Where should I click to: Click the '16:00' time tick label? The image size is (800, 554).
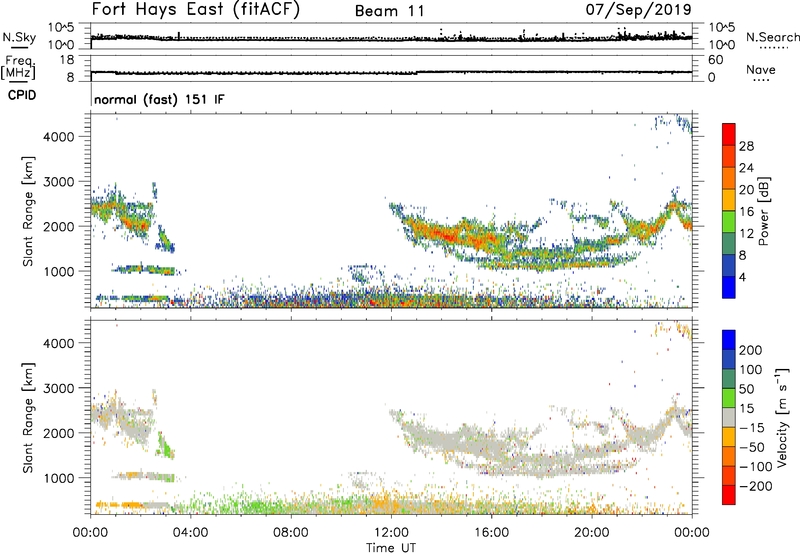click(491, 533)
